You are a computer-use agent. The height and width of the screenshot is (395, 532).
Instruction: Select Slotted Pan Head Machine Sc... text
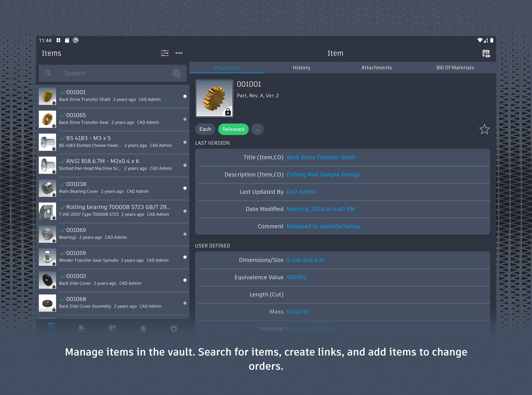[90, 169]
